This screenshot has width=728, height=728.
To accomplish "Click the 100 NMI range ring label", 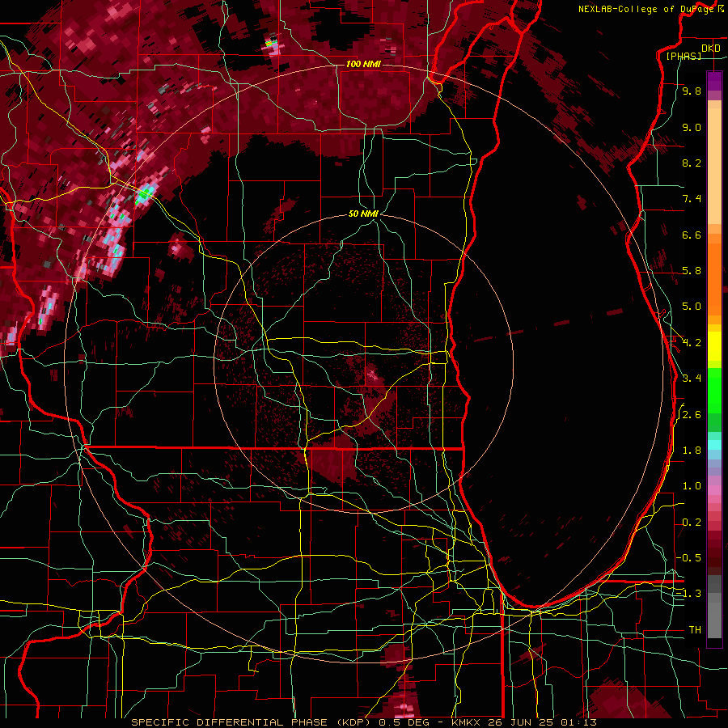I will click(x=363, y=64).
